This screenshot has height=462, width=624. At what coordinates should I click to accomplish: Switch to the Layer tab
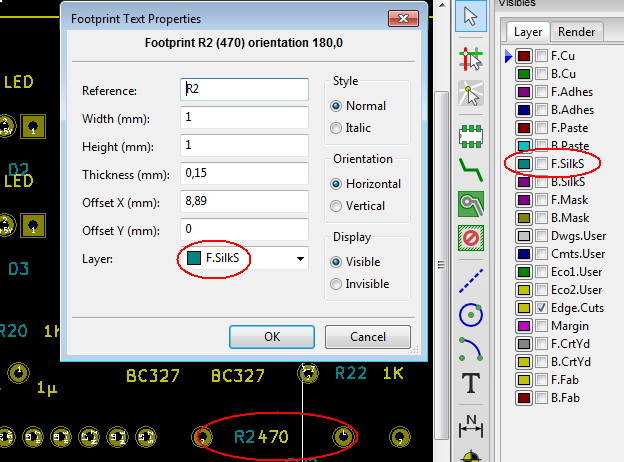tap(528, 31)
